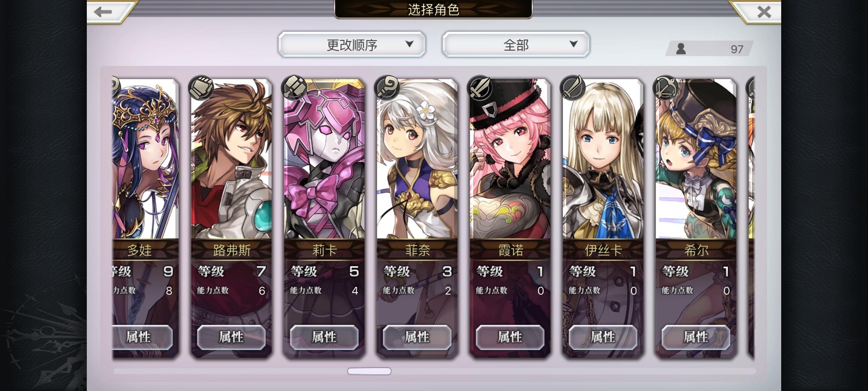
Task: Open 属性 for 希尔
Action: [696, 337]
